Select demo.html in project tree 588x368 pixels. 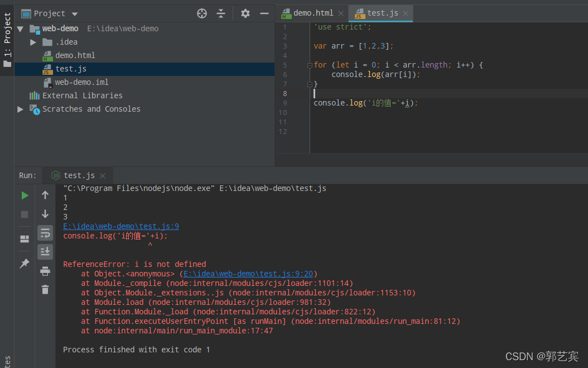[75, 56]
